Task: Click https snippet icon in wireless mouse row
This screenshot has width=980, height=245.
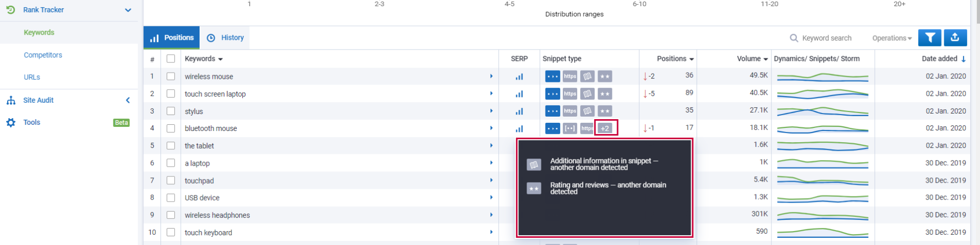Action: click(570, 76)
